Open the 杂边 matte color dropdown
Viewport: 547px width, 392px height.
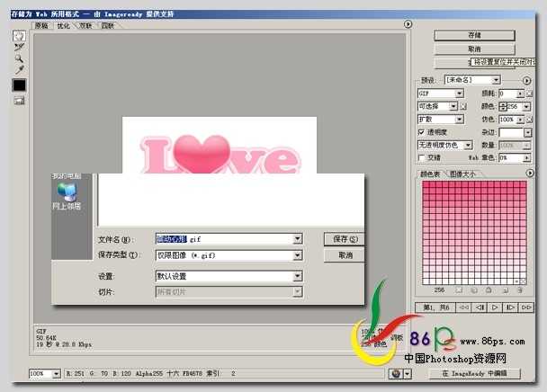pos(528,132)
